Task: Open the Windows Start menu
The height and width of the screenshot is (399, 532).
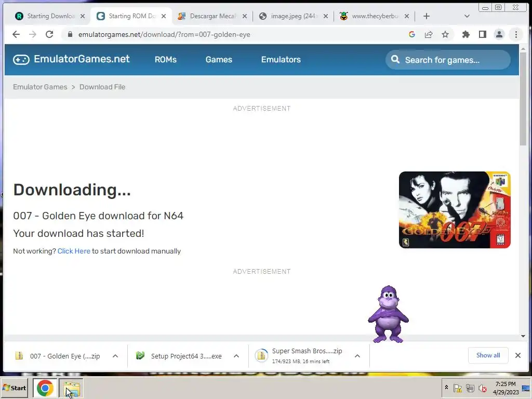Action: tap(15, 388)
